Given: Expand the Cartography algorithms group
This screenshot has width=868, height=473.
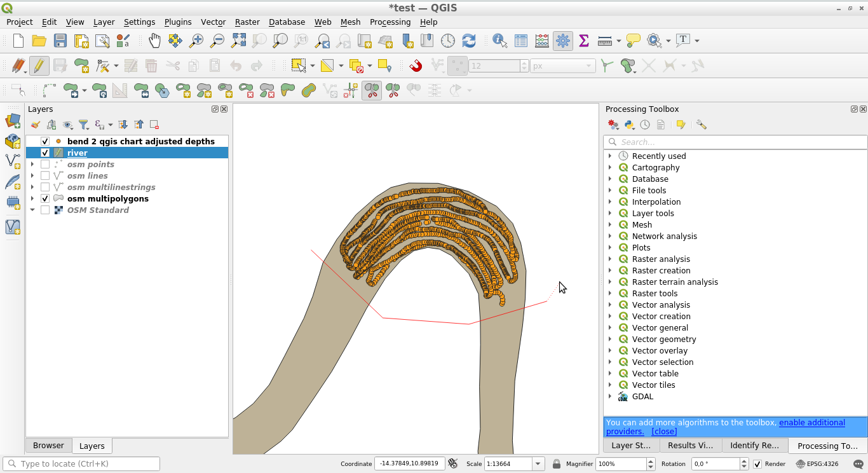Looking at the screenshot, I should tap(610, 167).
